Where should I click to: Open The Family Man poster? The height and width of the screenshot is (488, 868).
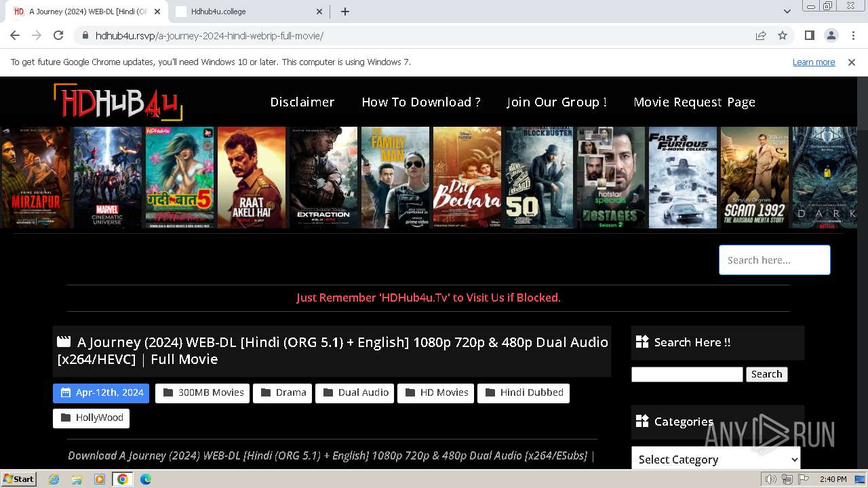(395, 178)
